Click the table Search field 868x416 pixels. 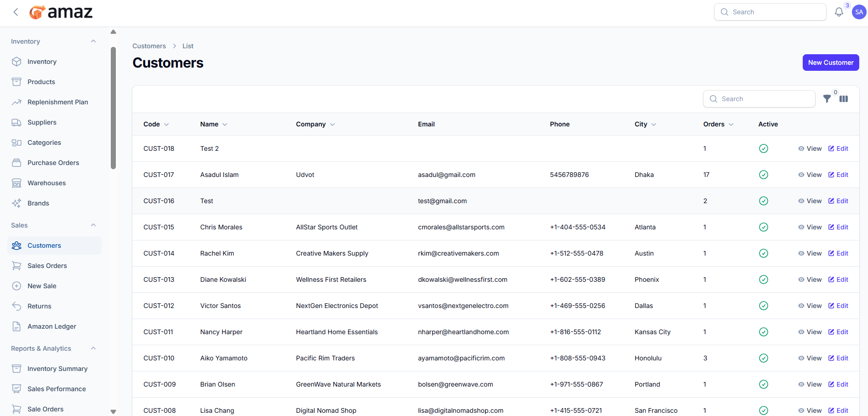(759, 99)
